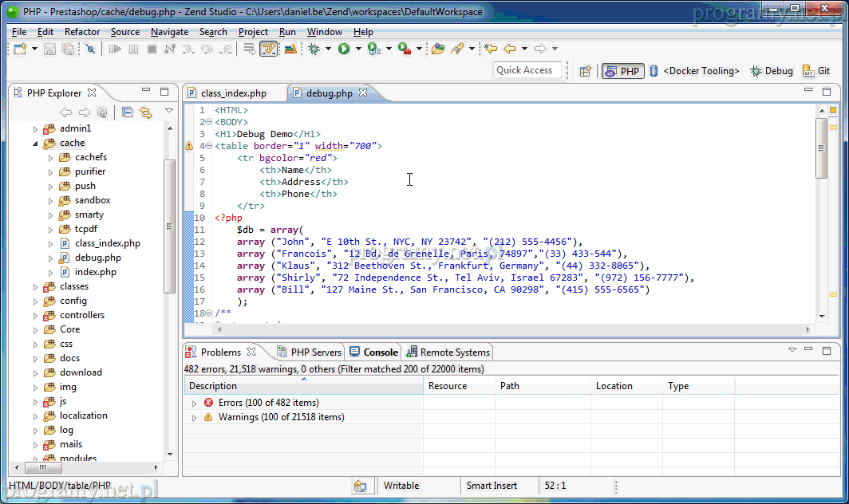Switch to the Docker Tooling perspective
The height and width of the screenshot is (504, 849).
click(x=694, y=71)
